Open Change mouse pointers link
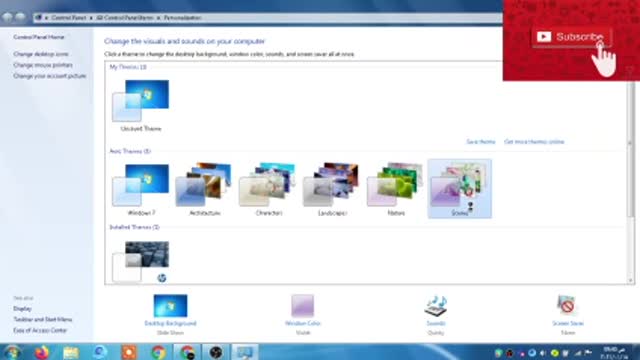This screenshot has height=360, width=640. tap(43, 65)
